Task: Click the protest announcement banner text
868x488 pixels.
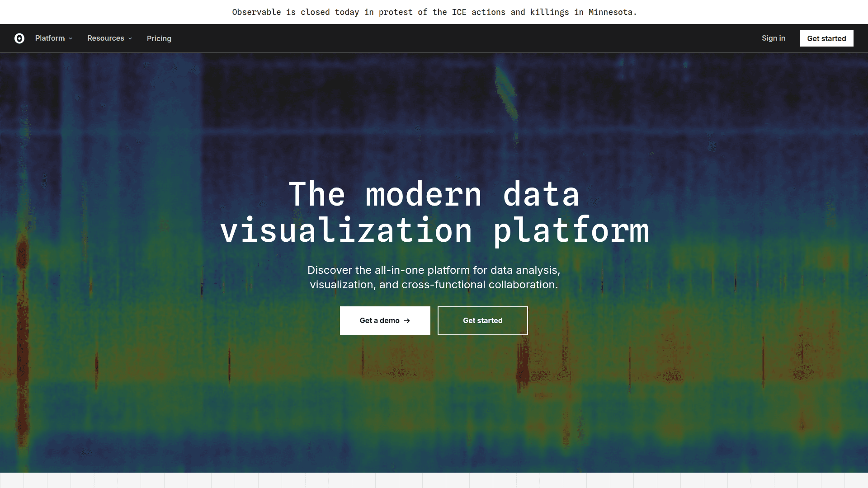Action: (x=434, y=12)
